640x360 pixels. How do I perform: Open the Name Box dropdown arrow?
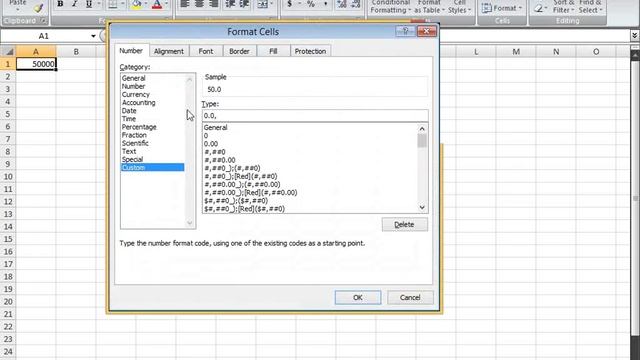click(x=93, y=36)
